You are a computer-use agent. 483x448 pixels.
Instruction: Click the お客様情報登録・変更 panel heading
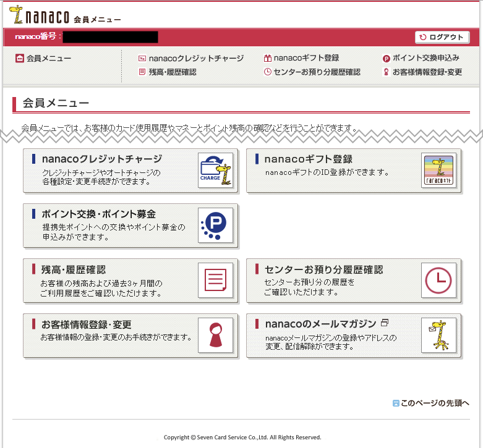[87, 324]
